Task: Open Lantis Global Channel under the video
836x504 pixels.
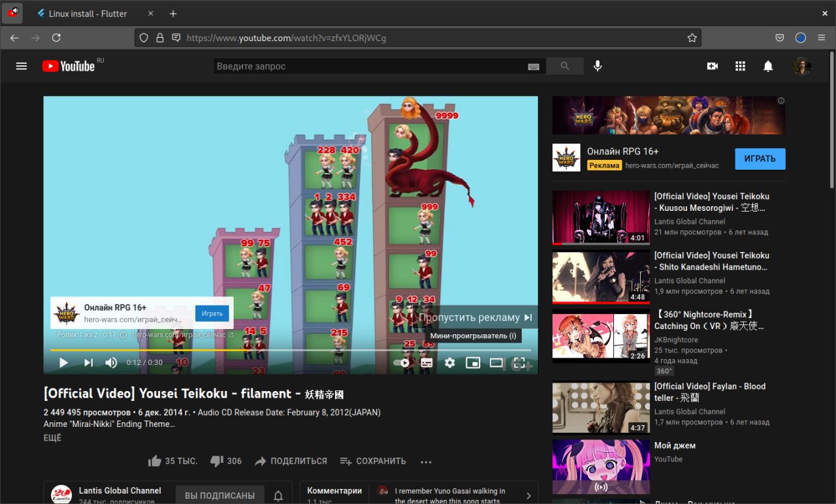Action: tap(120, 491)
